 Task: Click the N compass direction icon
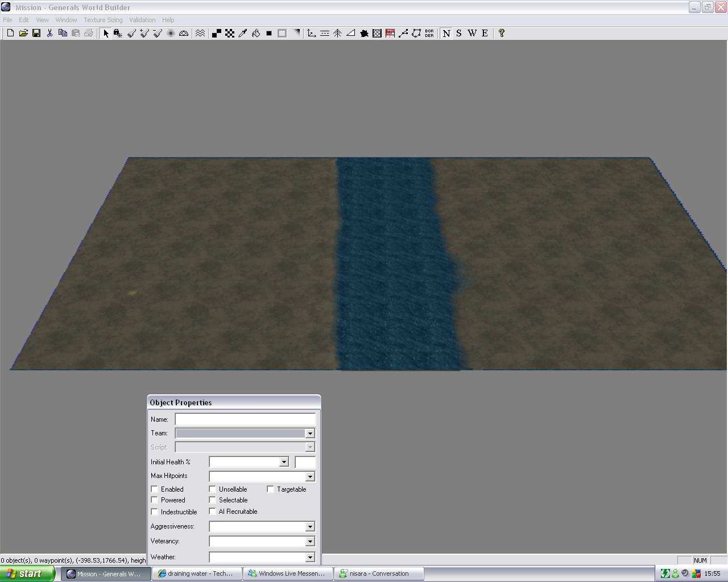(446, 34)
